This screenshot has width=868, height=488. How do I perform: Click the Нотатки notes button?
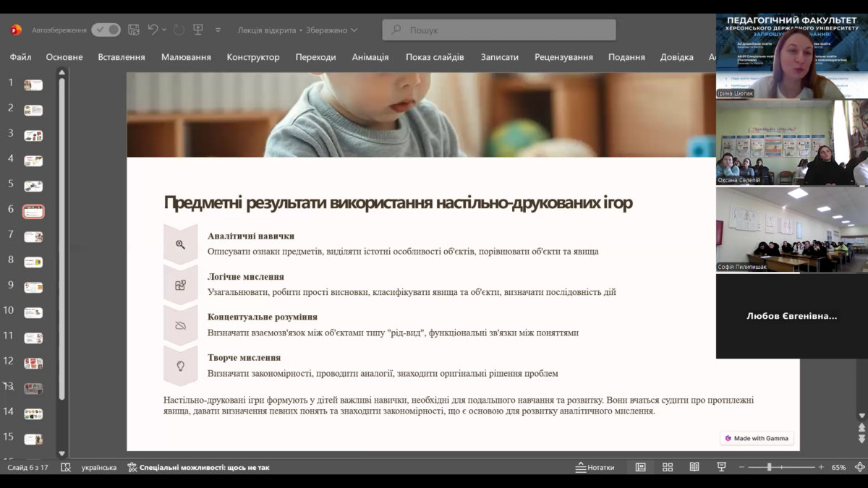tap(595, 468)
